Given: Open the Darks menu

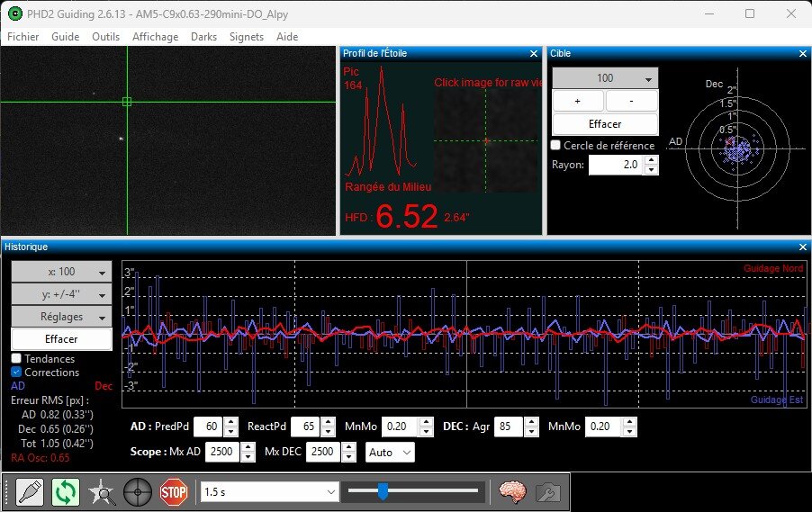Looking at the screenshot, I should tap(203, 37).
